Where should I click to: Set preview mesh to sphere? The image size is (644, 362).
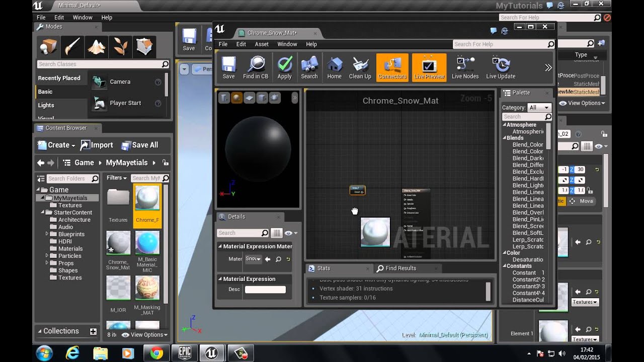(236, 98)
